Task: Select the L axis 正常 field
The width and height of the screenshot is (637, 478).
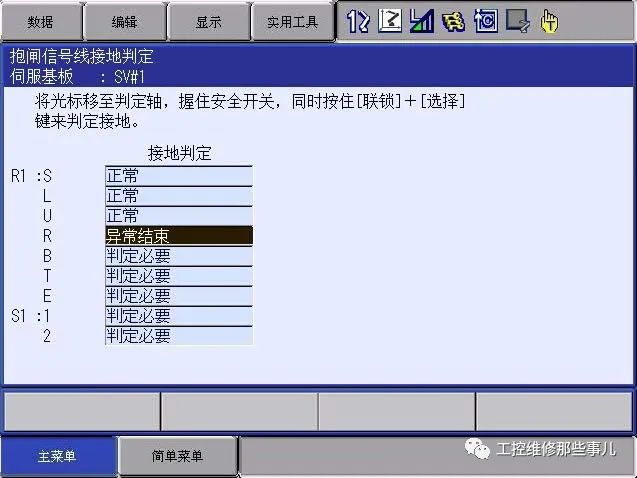Action: coord(179,196)
